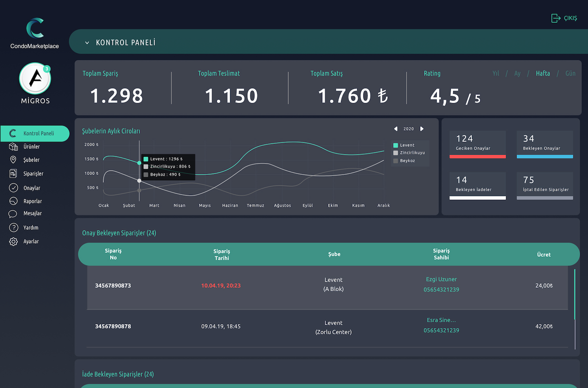The image size is (588, 388).
Task: Open Mesajlar speech bubble icon
Action: point(13,214)
